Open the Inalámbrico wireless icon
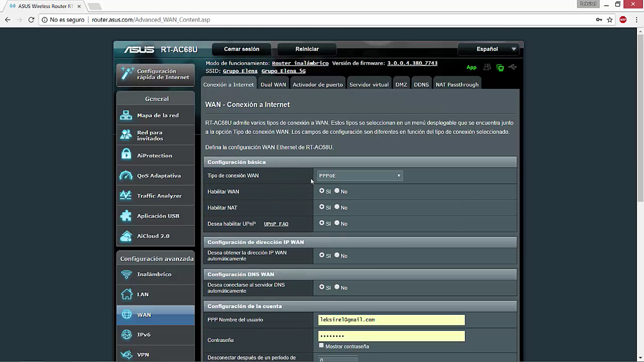The image size is (644, 362). pyautogui.click(x=126, y=274)
